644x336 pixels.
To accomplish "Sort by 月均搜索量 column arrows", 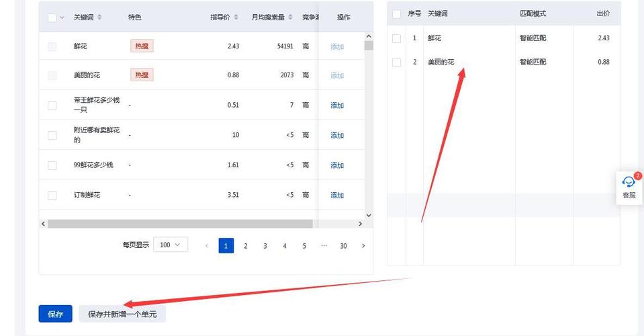I will (x=290, y=17).
